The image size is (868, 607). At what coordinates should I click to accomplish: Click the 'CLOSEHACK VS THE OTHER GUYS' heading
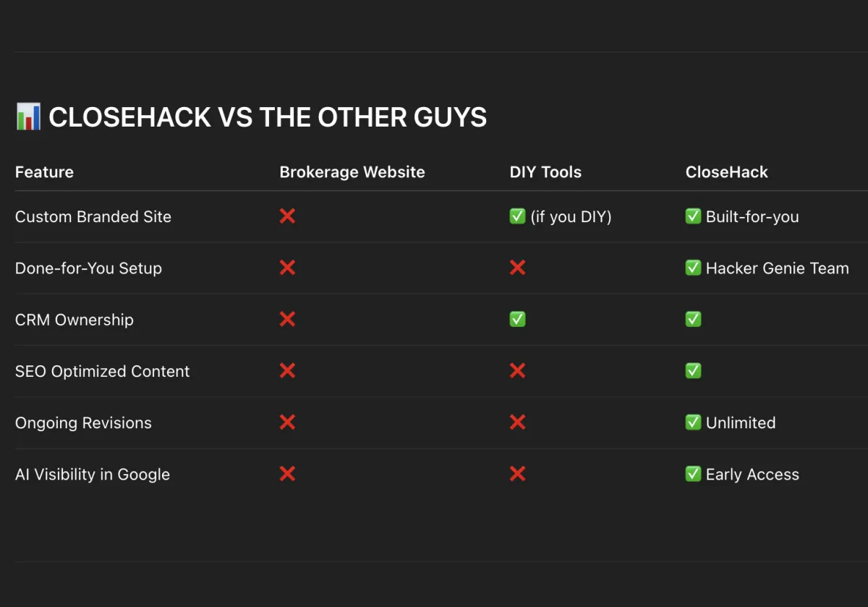(268, 117)
